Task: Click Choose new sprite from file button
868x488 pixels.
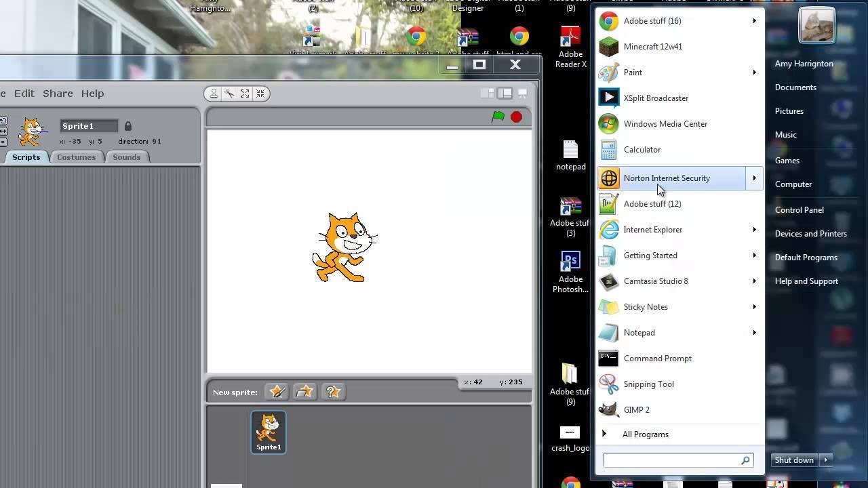Action: (304, 392)
